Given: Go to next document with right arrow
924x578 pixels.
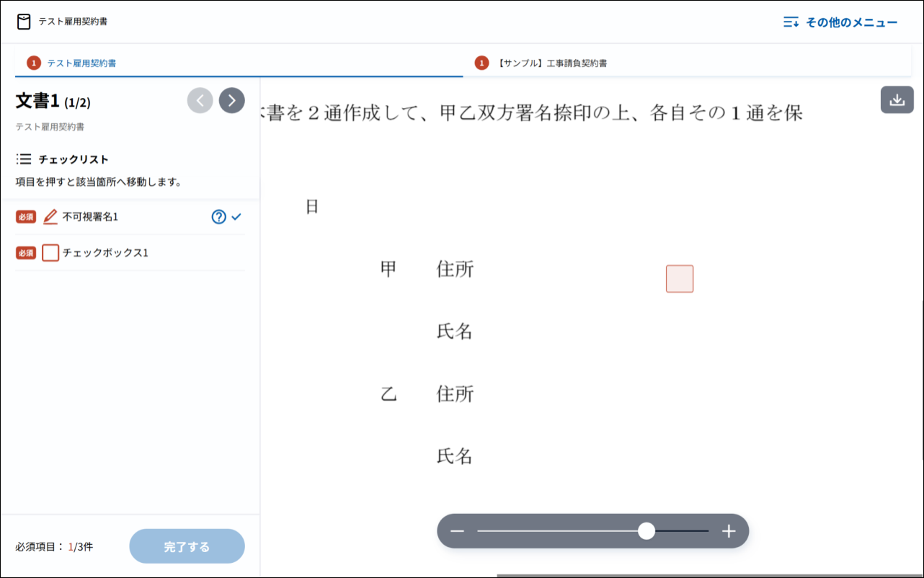Looking at the screenshot, I should [x=231, y=100].
